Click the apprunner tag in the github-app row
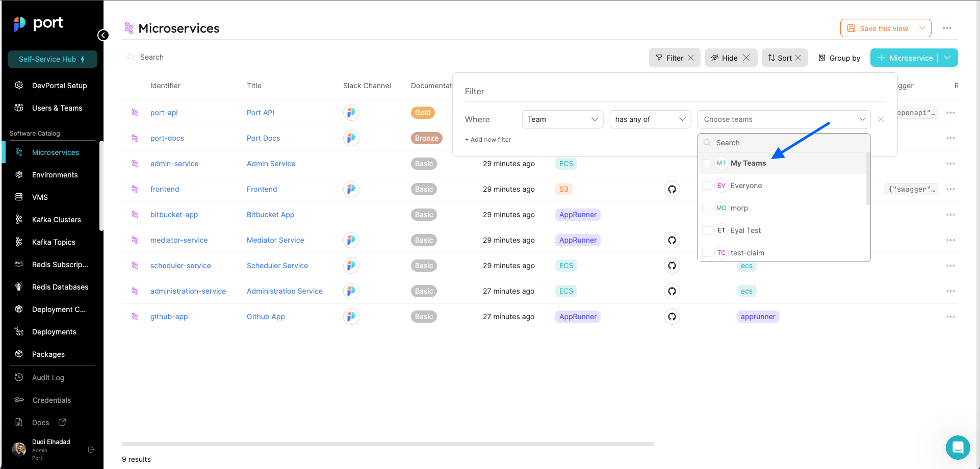Image resolution: width=980 pixels, height=469 pixels. tap(758, 317)
